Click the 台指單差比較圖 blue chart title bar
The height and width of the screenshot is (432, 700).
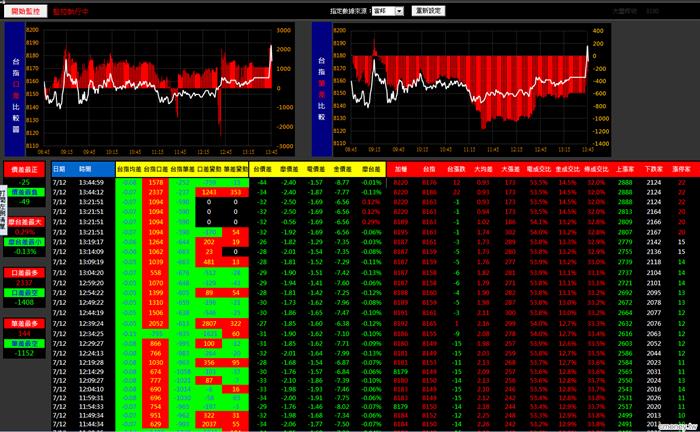coord(321,89)
